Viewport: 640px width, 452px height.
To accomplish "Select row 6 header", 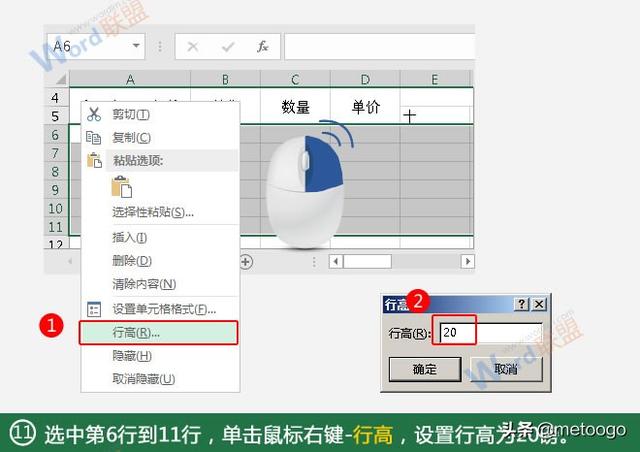I will click(x=56, y=135).
